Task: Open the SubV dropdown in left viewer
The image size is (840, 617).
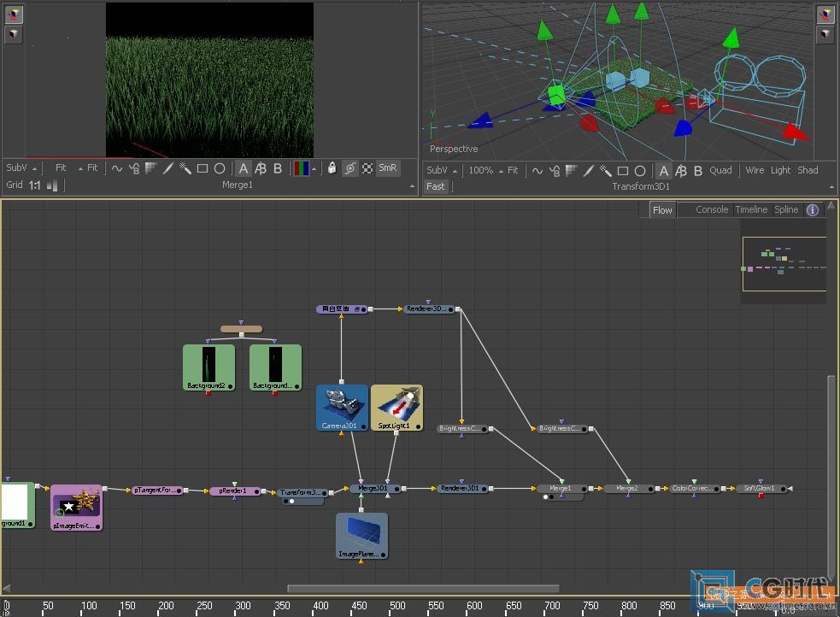Action: click(21, 167)
